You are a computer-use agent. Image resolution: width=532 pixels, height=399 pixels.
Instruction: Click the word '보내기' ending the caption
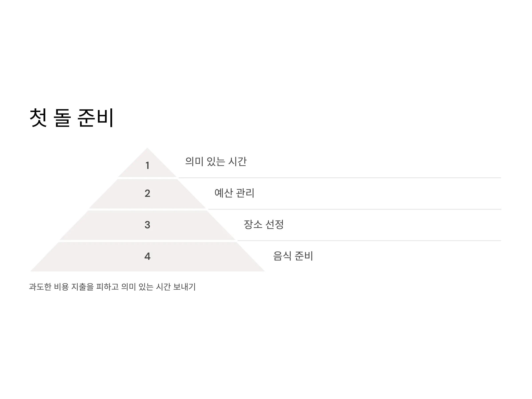click(184, 287)
